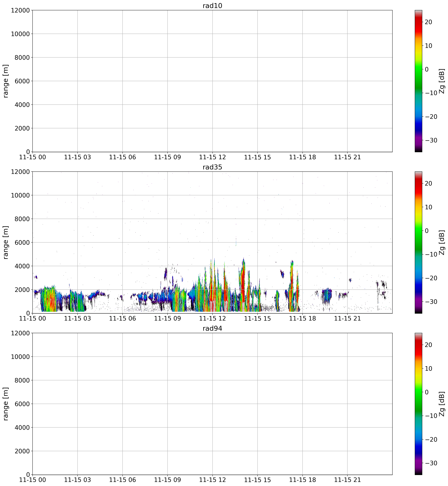Click the 6000 range label on rad35 axis
Viewport: 448px width, 486px height.
click(x=22, y=242)
